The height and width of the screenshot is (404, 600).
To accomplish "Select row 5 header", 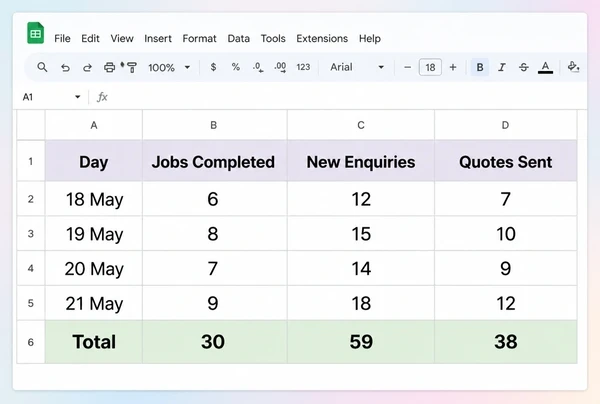I will (31, 303).
